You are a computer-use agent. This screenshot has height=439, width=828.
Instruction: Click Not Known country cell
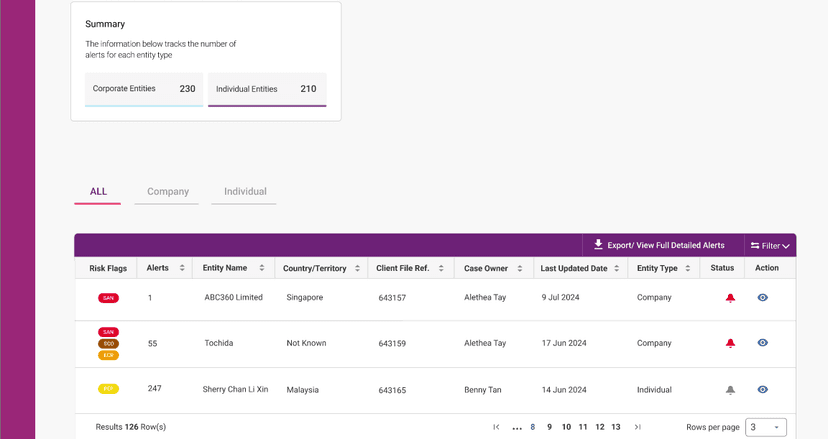coord(306,343)
